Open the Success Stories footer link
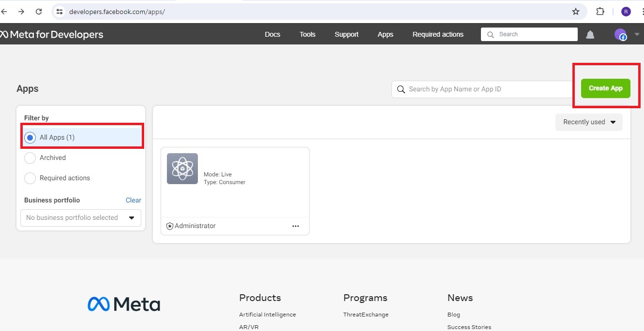 pos(469,327)
